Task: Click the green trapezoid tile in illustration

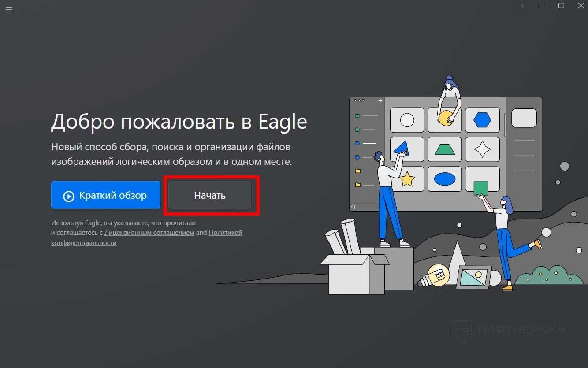Action: [x=445, y=149]
